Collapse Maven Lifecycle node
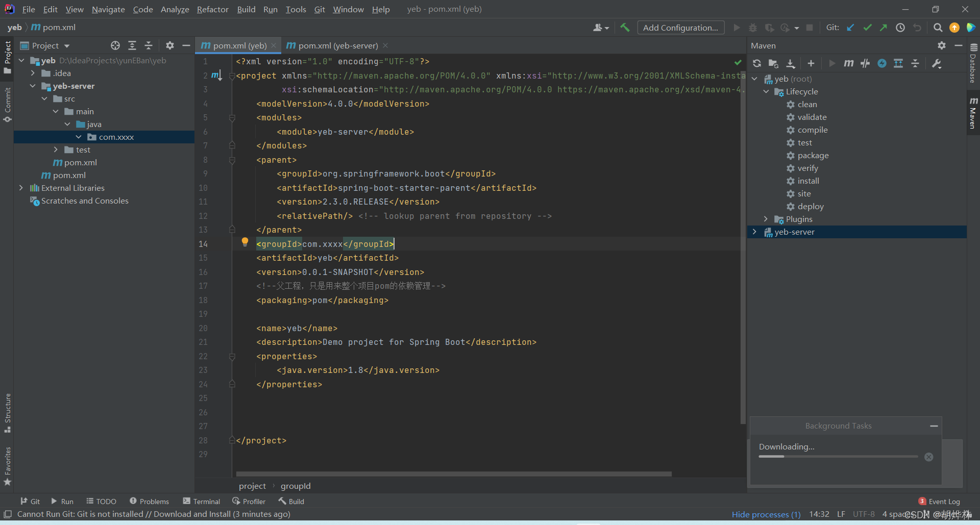 (x=766, y=91)
